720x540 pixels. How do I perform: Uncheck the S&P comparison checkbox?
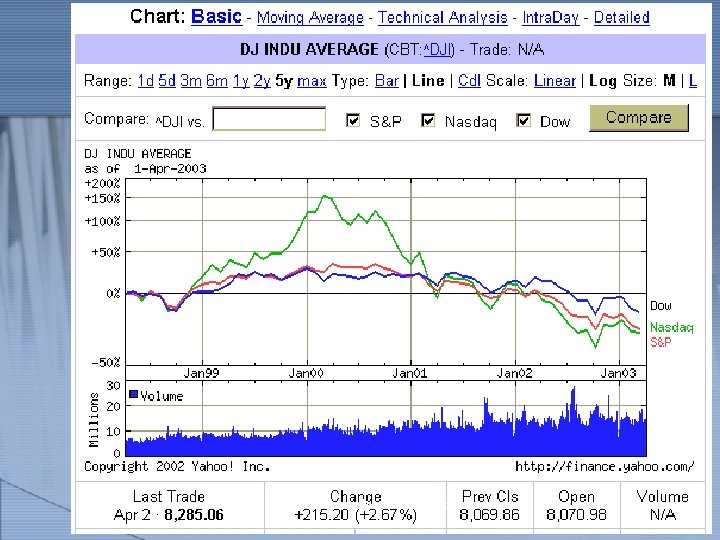pyautogui.click(x=353, y=120)
